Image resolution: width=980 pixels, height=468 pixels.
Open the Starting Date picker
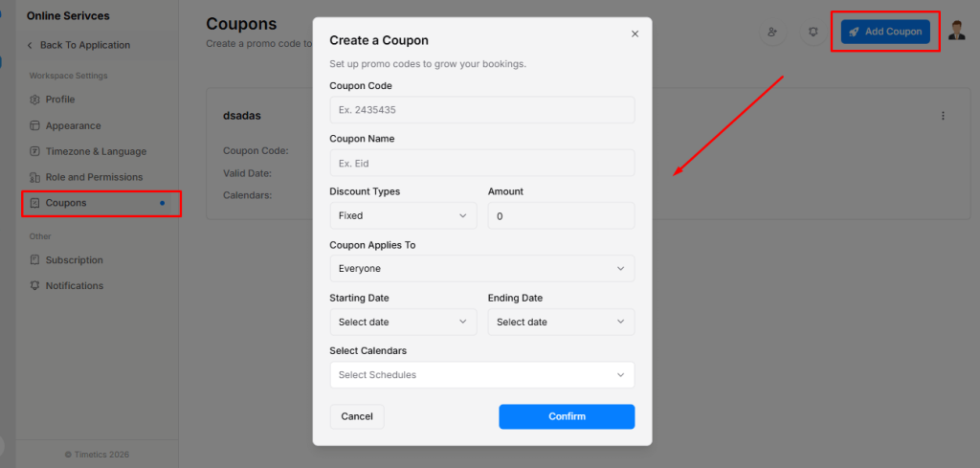402,322
